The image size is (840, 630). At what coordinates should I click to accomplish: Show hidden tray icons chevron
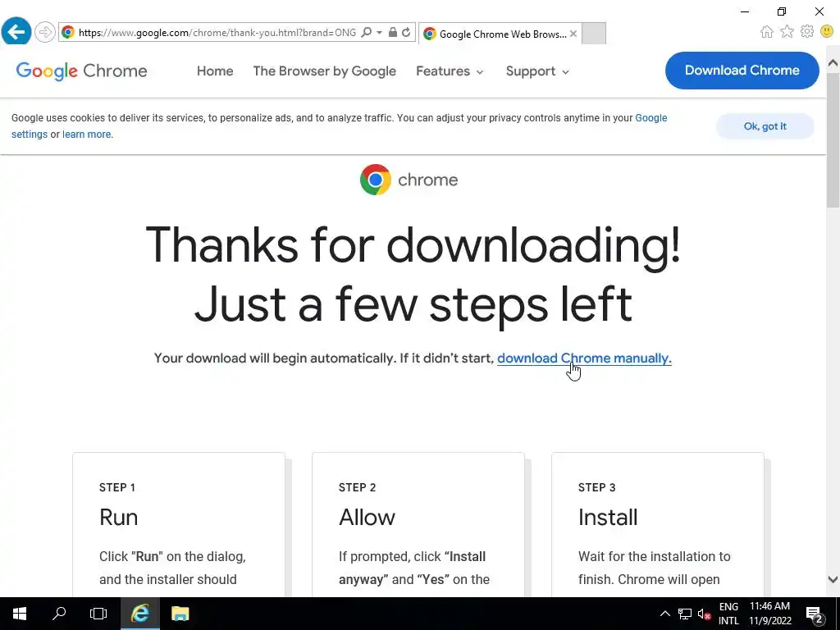pos(664,614)
